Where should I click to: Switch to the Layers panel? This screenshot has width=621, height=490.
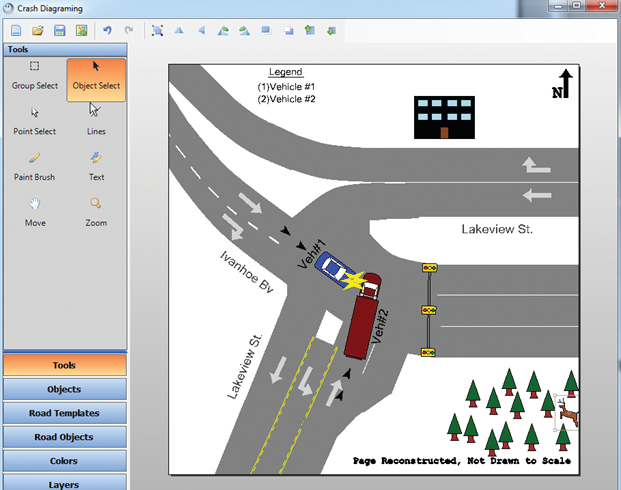point(64,483)
